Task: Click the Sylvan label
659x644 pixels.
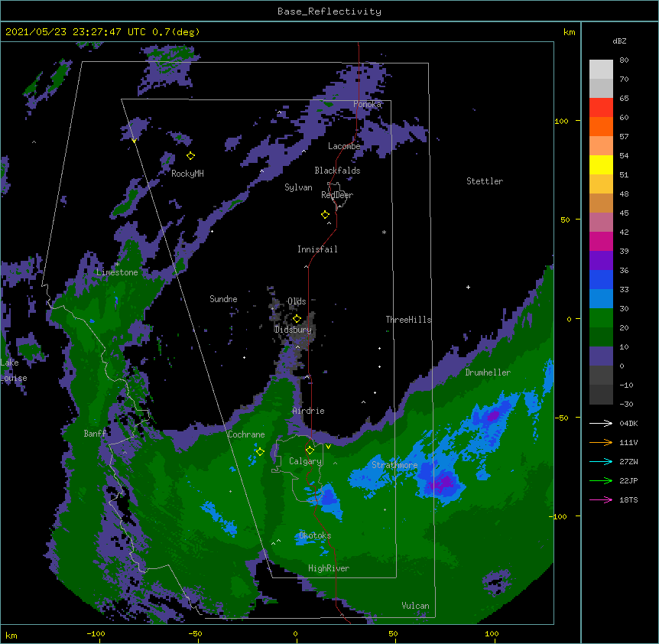Action: pos(298,187)
